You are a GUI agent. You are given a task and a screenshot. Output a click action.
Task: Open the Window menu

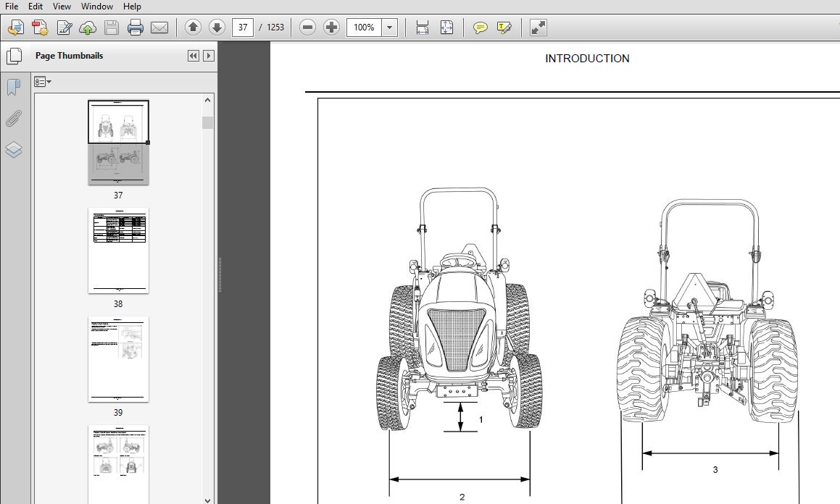point(97,7)
